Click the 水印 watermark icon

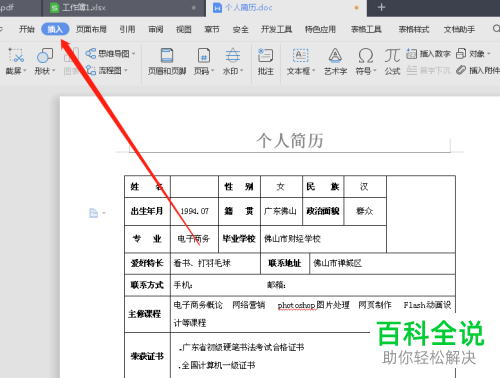click(x=233, y=55)
